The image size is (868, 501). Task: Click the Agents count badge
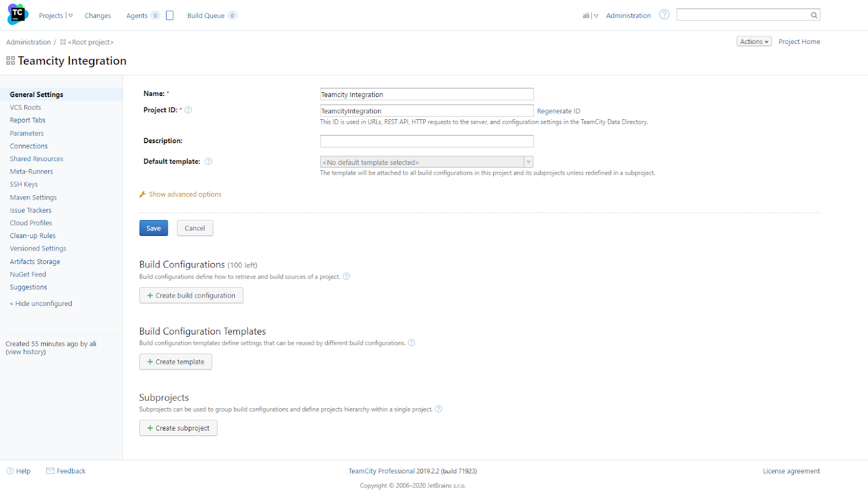tap(155, 15)
